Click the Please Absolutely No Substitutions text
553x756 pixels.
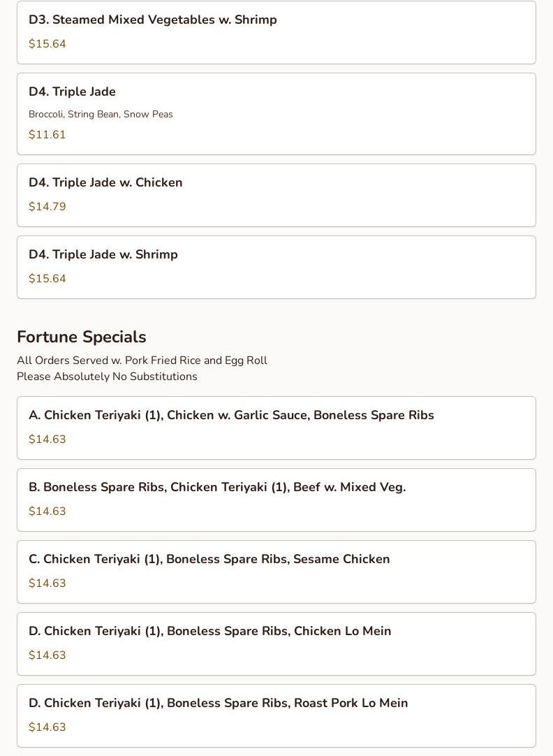[107, 376]
